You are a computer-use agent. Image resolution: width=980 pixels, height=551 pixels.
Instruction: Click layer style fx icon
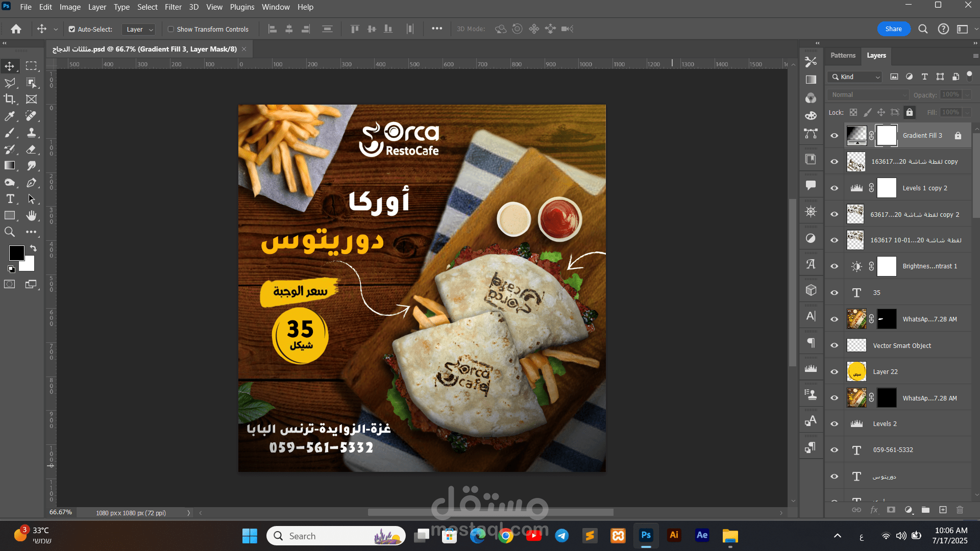pos(874,510)
